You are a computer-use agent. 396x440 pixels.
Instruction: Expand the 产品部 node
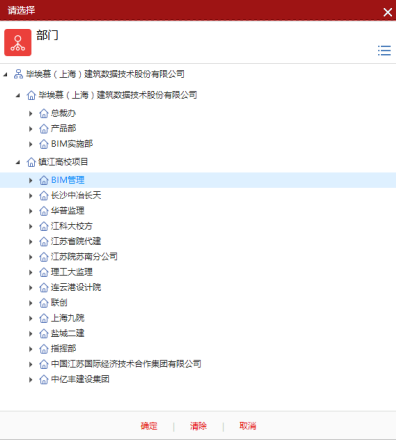31,129
